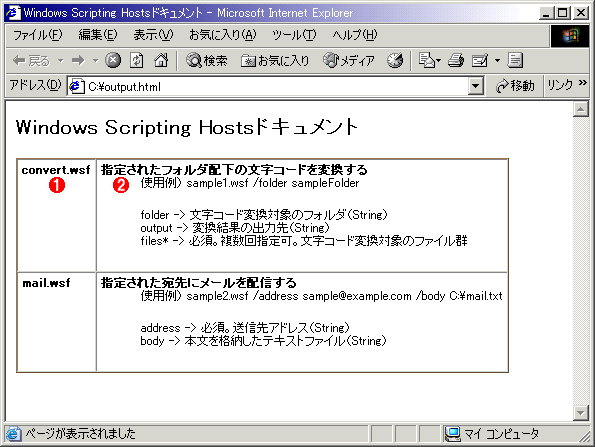Screen dimensions: 595x447
Task: Click the folder -> parameter description line
Action: coord(264,215)
